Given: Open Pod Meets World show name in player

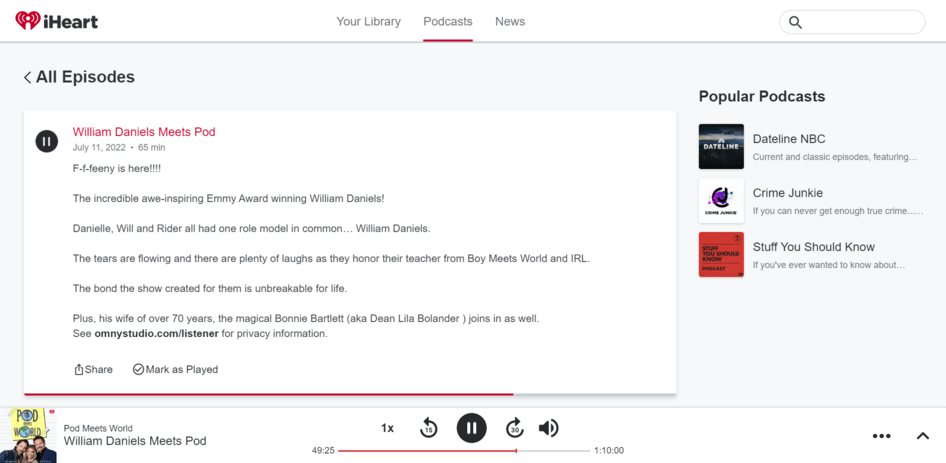Looking at the screenshot, I should [98, 428].
